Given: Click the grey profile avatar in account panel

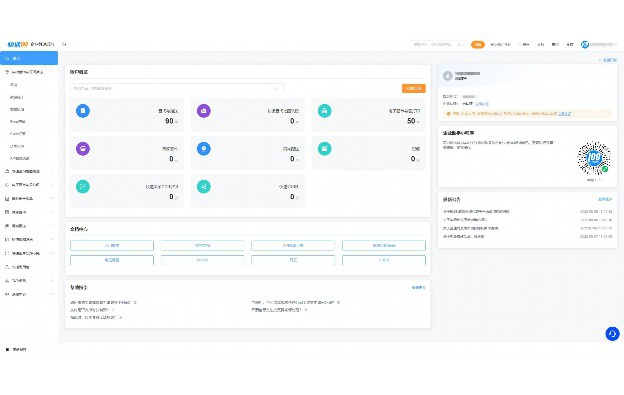Looking at the screenshot, I should (x=448, y=76).
